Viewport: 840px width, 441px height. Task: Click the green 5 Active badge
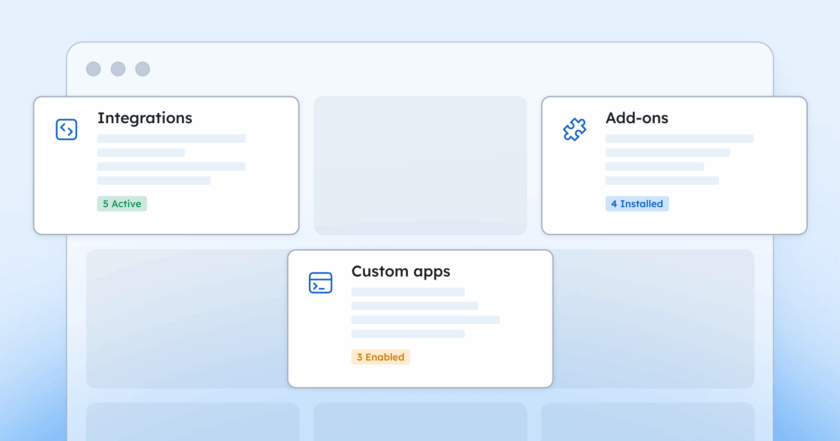pyautogui.click(x=122, y=204)
